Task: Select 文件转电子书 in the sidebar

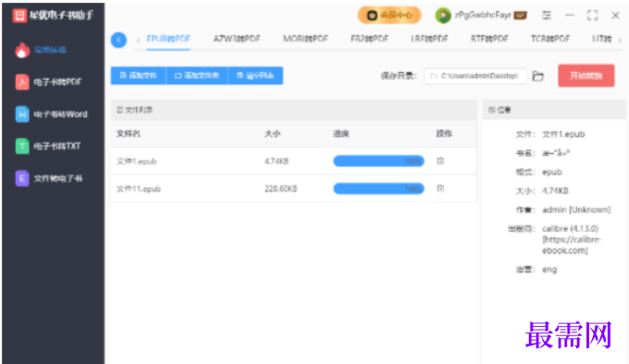Action: click(48, 179)
